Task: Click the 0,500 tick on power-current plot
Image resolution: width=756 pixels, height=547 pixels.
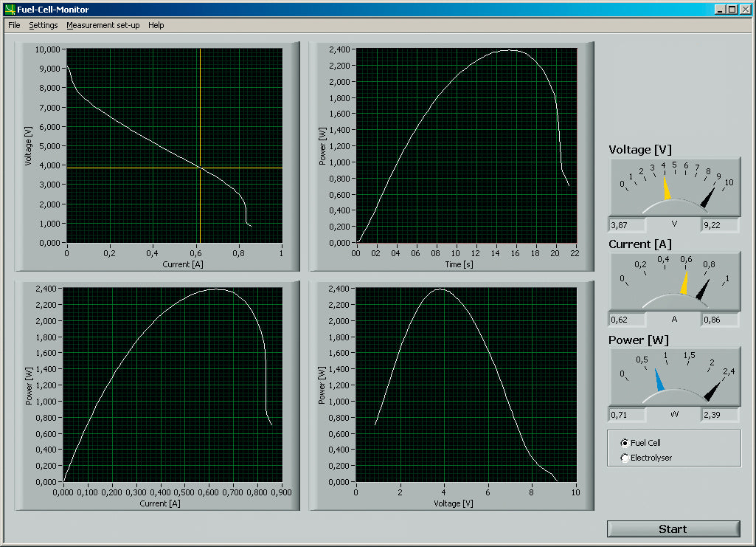Action: click(184, 492)
